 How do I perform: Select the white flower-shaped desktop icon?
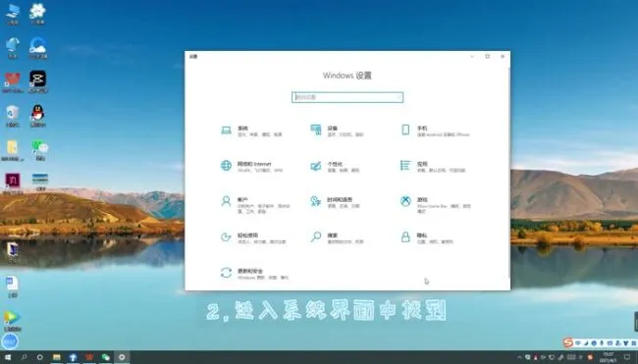coord(37,14)
